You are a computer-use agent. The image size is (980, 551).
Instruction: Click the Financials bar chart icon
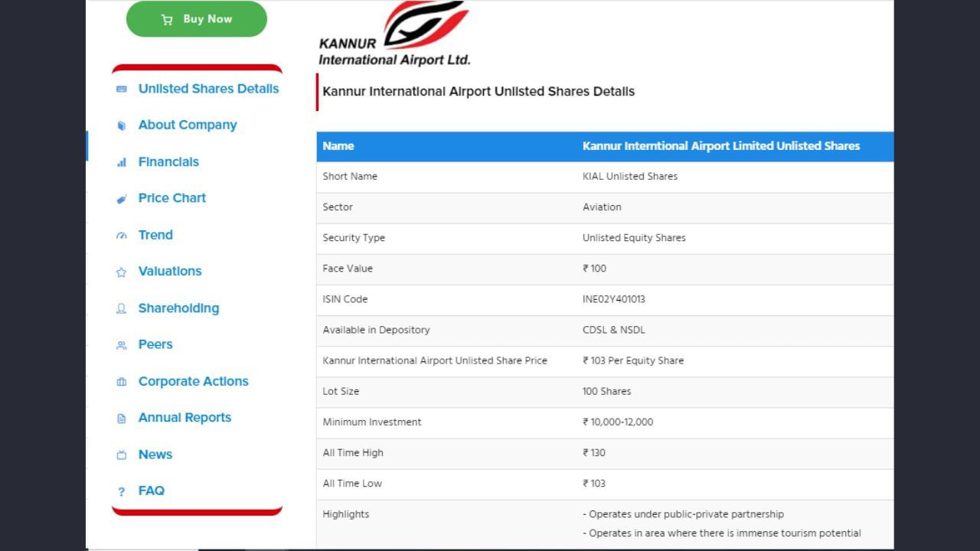click(x=121, y=162)
